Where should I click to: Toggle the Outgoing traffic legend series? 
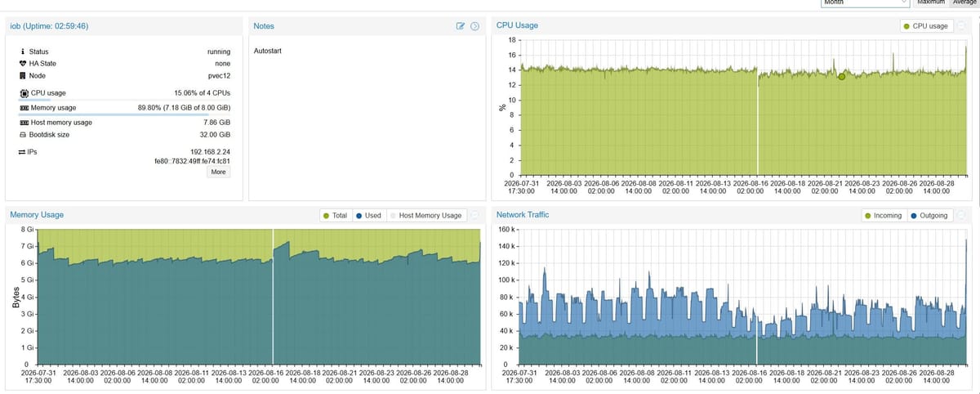pyautogui.click(x=929, y=216)
